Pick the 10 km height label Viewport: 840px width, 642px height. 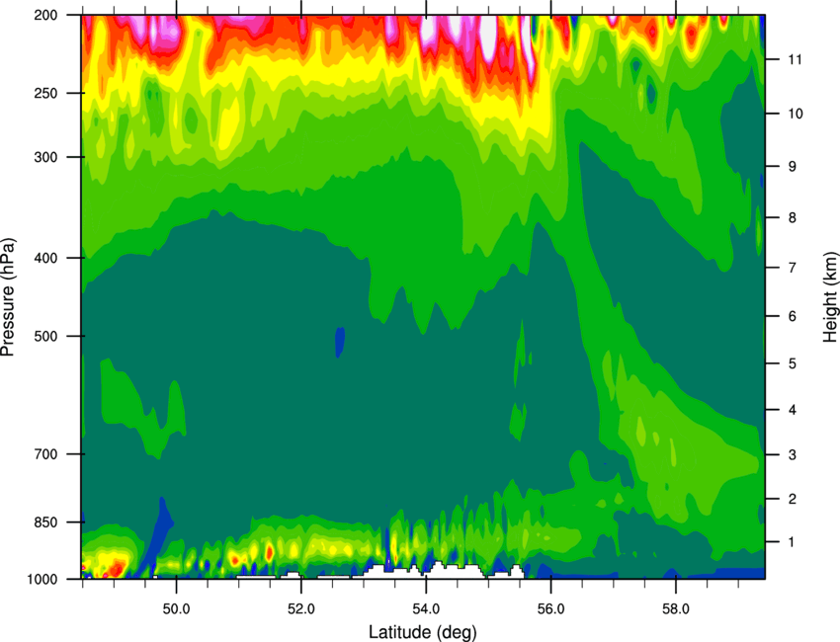pos(795,114)
